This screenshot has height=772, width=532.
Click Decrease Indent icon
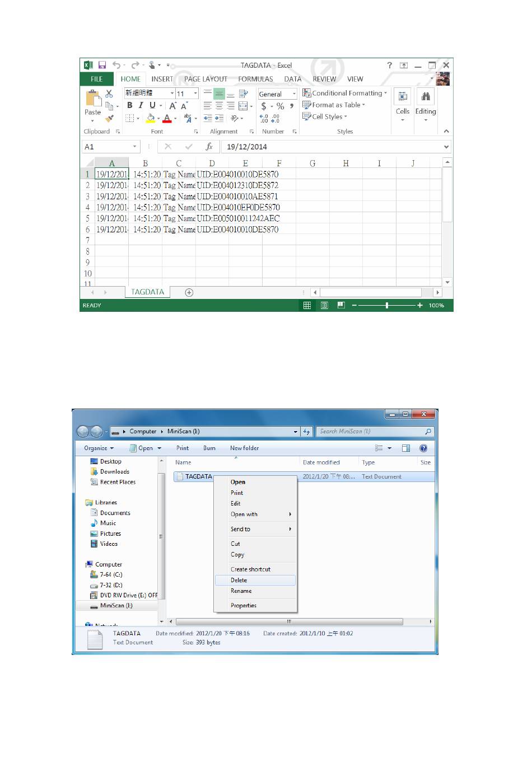(x=208, y=118)
